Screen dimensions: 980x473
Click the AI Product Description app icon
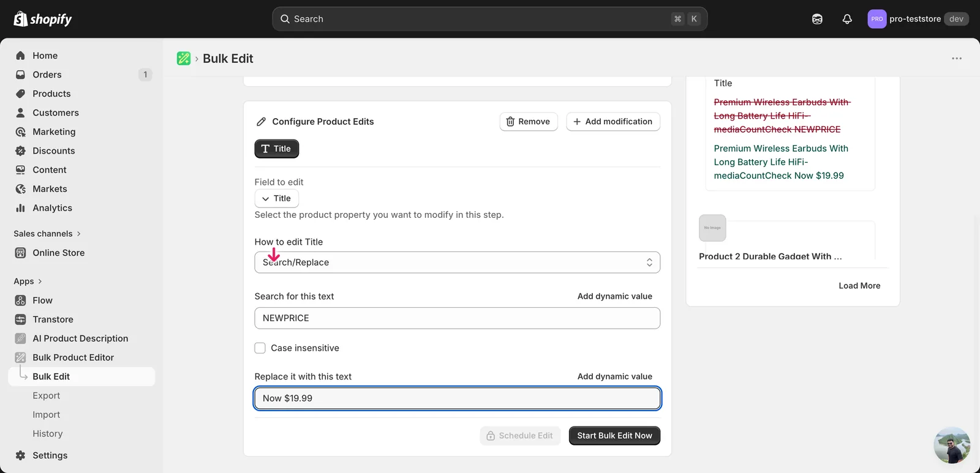(20, 338)
